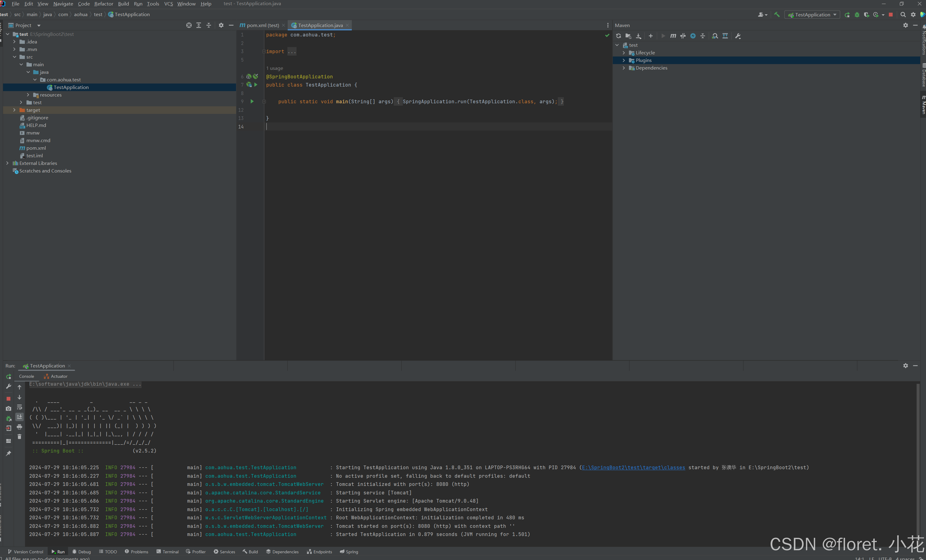The width and height of the screenshot is (926, 560).
Task: Open pom.xml in the project tree
Action: click(36, 148)
